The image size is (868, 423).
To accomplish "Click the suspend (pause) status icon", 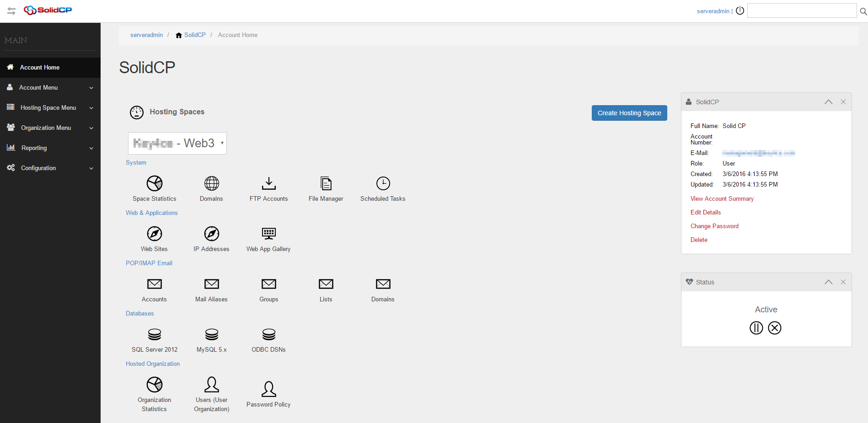I will (756, 328).
